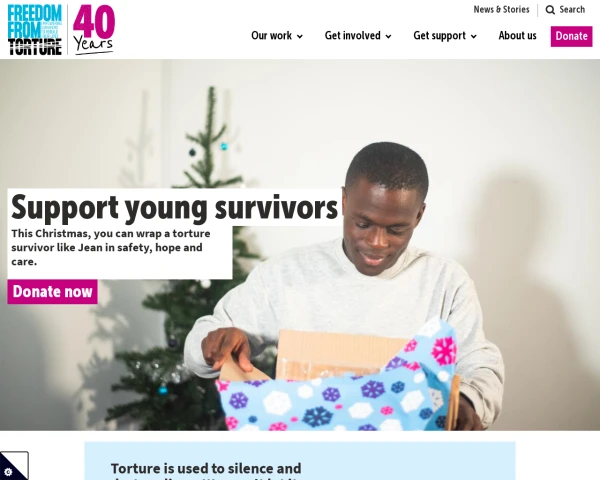Click the Donate button in header
Screen dimensions: 600x480
click(571, 36)
